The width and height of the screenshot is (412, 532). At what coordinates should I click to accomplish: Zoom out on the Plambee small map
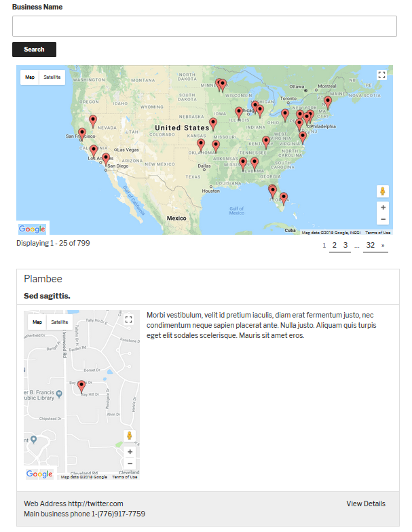(x=130, y=463)
